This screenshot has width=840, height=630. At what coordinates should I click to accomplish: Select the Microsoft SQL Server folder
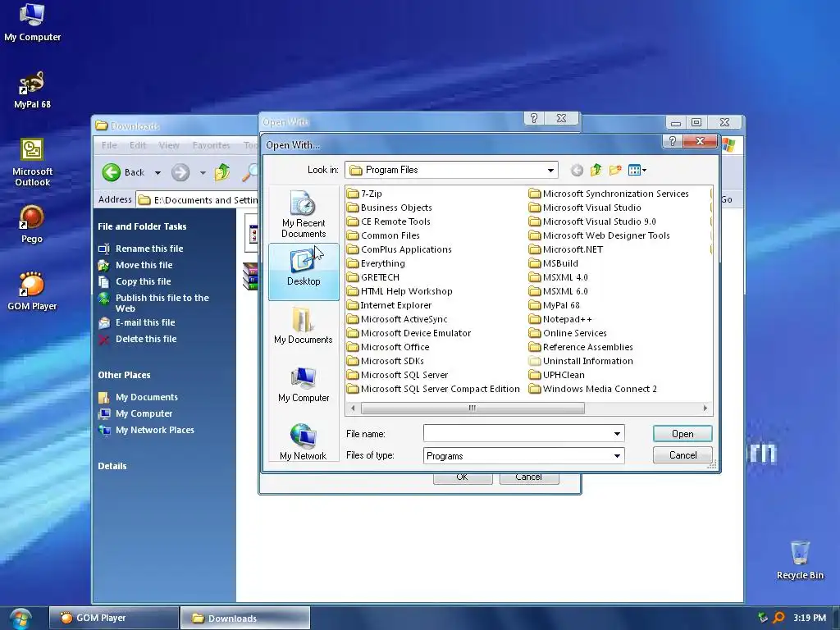(x=397, y=374)
